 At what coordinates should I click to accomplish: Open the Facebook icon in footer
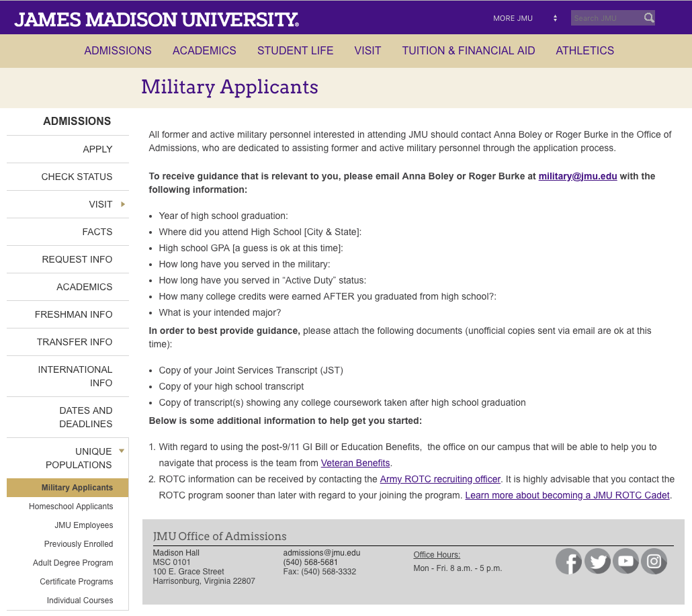point(568,562)
